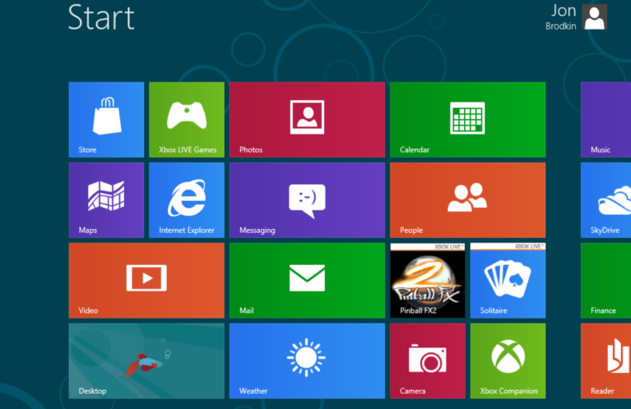Screen dimensions: 631x409
Task: Open the Reader app tile
Action: point(606,360)
